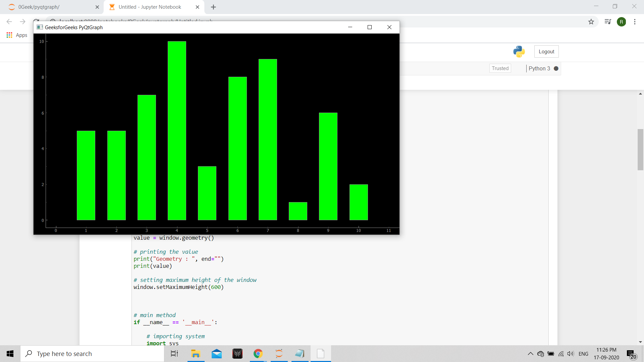This screenshot has height=362, width=644.
Task: Open the ENG language selector
Action: click(583, 354)
